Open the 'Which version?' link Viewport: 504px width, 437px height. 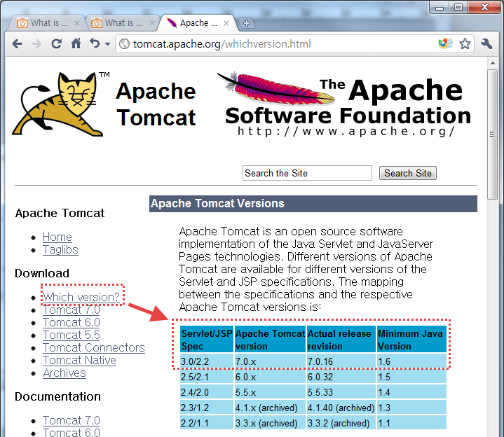(x=81, y=297)
